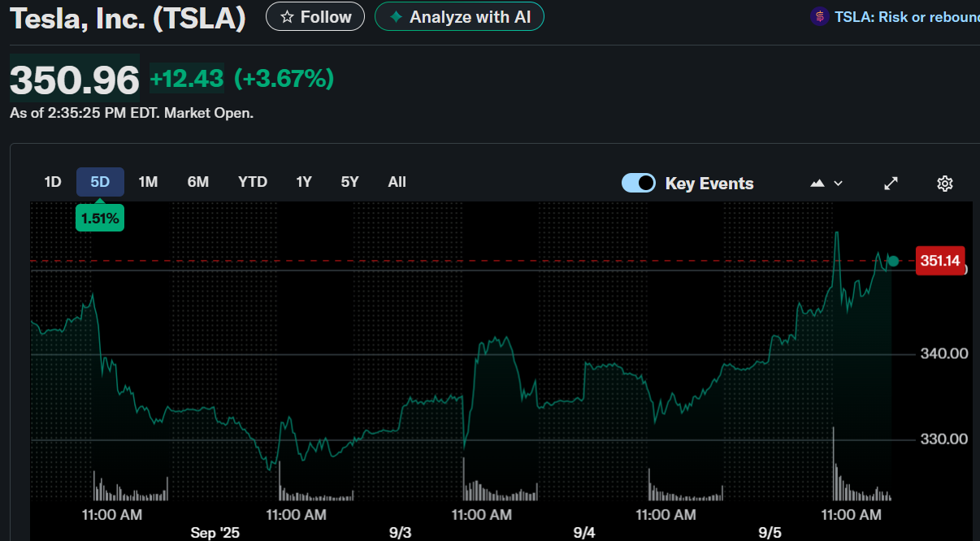Viewport: 980px width, 541px height.
Task: Click the red 351.14 price label
Action: point(940,261)
